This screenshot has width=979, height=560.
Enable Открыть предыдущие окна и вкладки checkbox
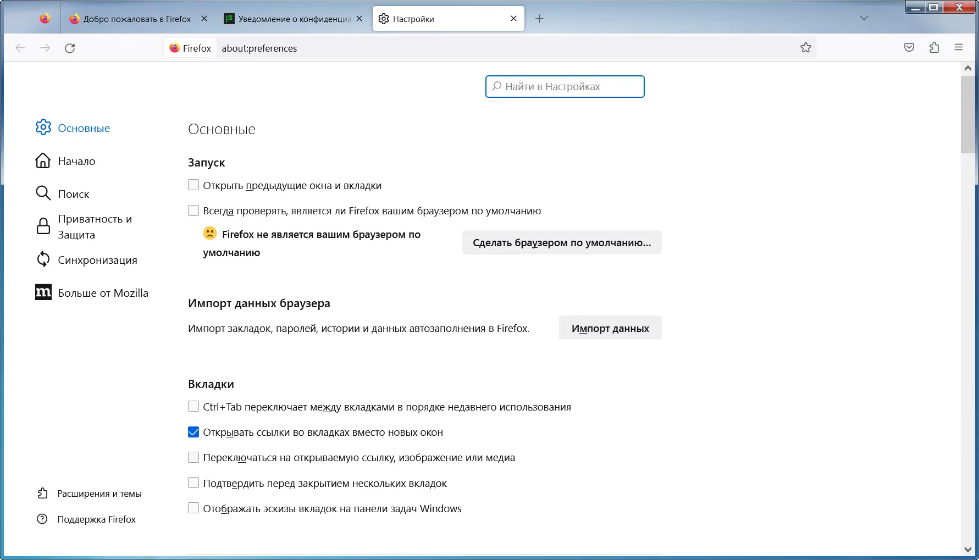pyautogui.click(x=193, y=185)
